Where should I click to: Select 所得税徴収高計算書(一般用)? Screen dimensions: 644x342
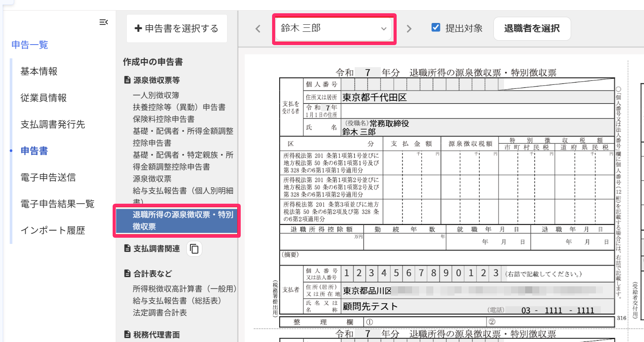[x=185, y=289]
